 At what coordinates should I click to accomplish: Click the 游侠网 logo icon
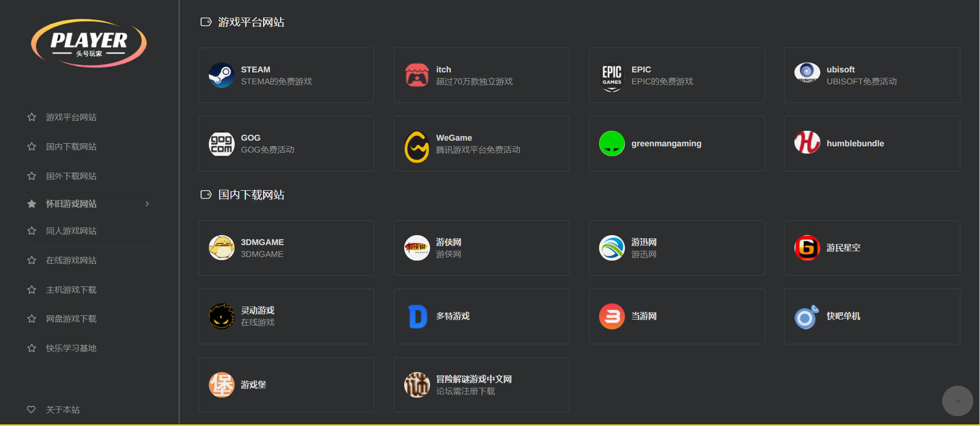417,248
